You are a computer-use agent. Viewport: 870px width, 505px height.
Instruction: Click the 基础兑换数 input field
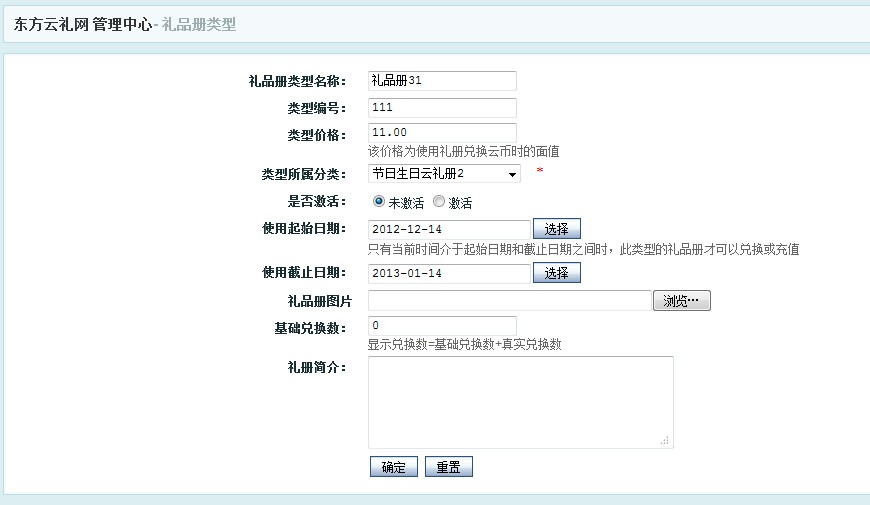coord(442,326)
